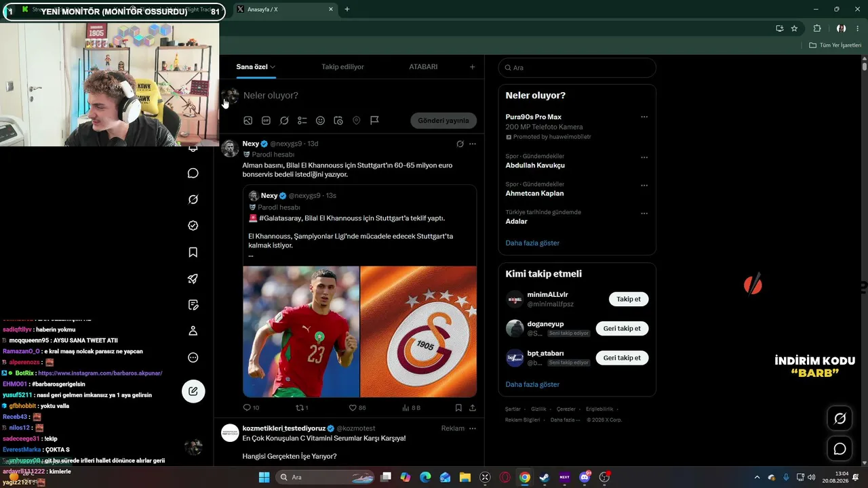
Task: Repost Nexy's Bilal El Khannouss post
Action: (x=302, y=407)
